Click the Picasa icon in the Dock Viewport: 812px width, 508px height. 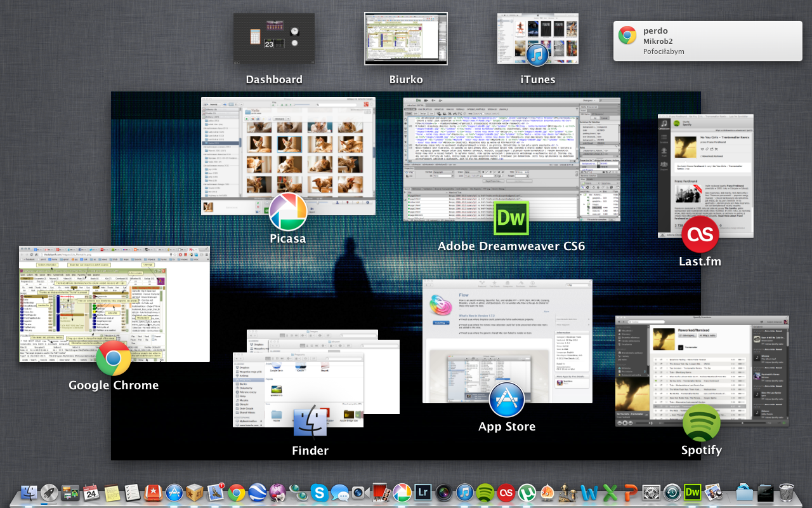pyautogui.click(x=402, y=492)
